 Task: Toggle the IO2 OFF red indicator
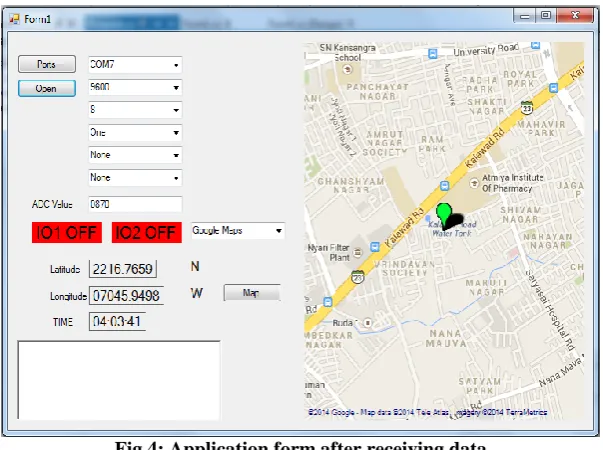click(147, 233)
